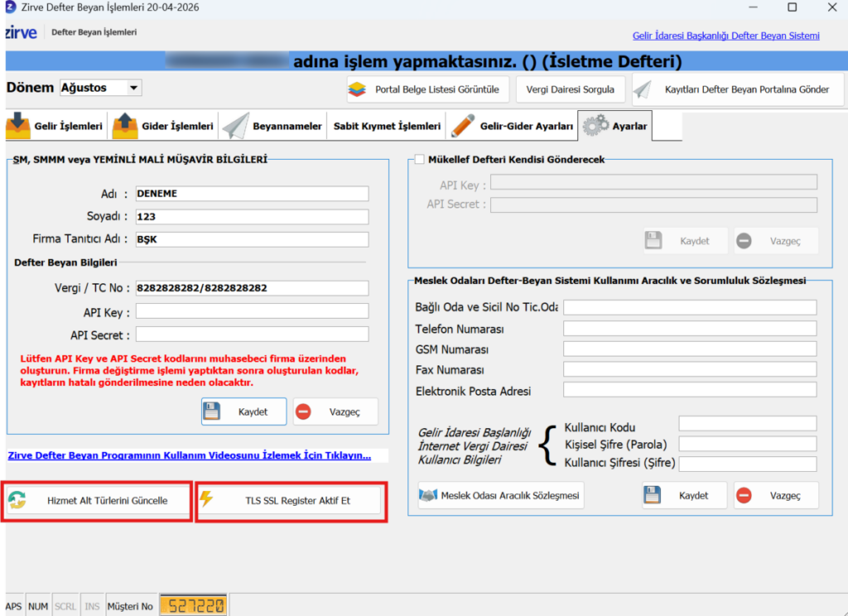The image size is (848, 616).
Task: Click the NUM indicator in status bar
Action: pyautogui.click(x=38, y=606)
